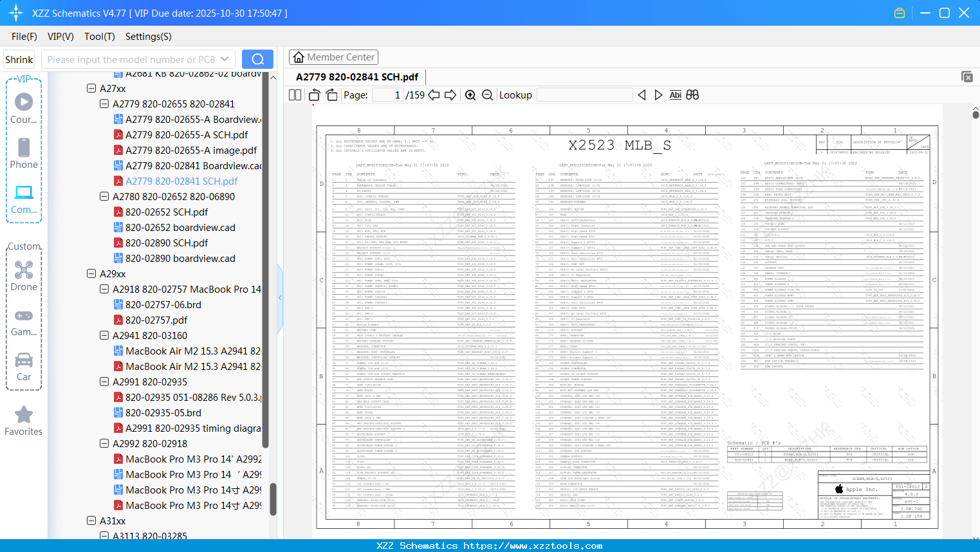Open 820-02652 boardview.cad
The width and height of the screenshot is (980, 552).
point(180,227)
